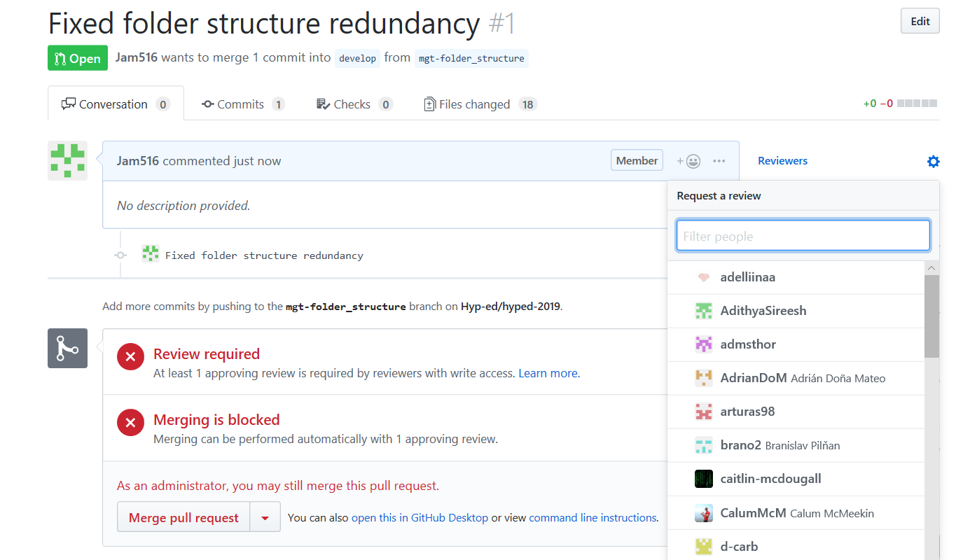Open the Learn more link
The width and height of the screenshot is (977, 560).
coord(549,373)
